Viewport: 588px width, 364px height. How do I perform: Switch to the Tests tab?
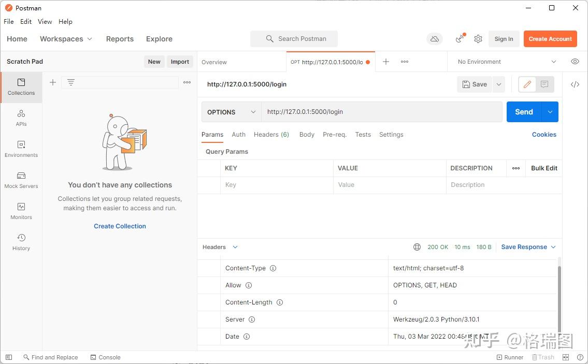[x=363, y=135]
